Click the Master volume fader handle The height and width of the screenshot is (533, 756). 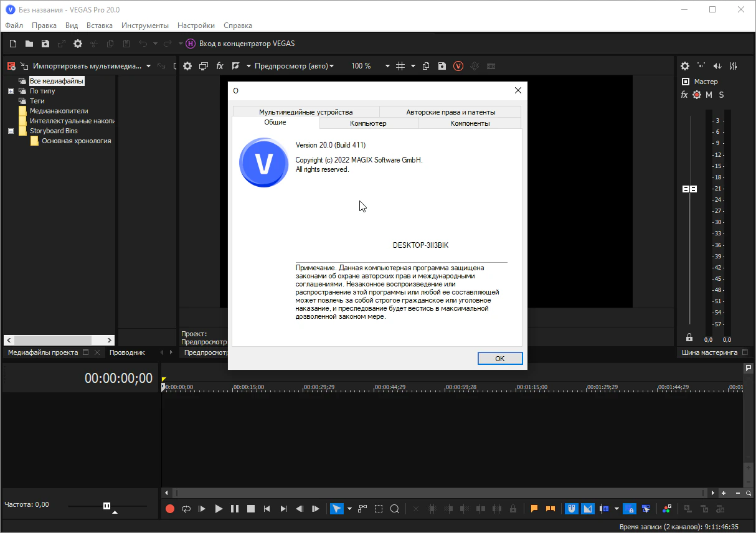[x=689, y=189]
